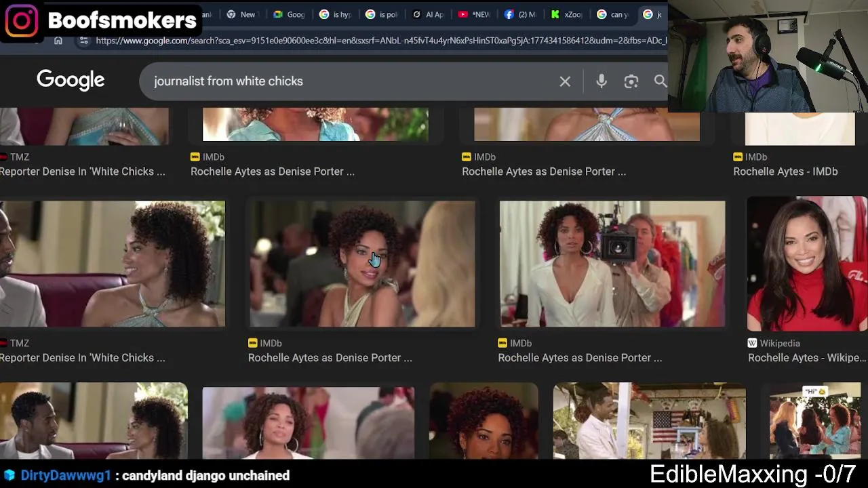
Task: Open bottom-row thumbnail with American flag
Action: click(x=649, y=420)
